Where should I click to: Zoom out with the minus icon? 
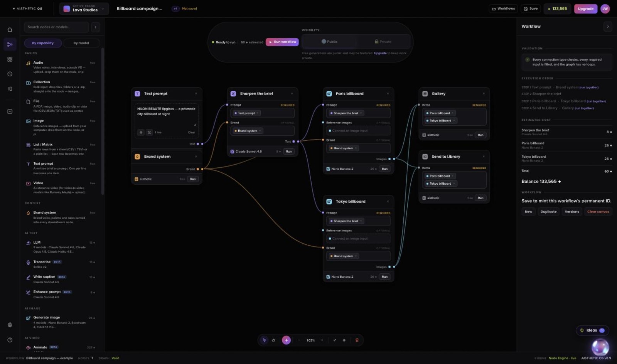click(299, 340)
